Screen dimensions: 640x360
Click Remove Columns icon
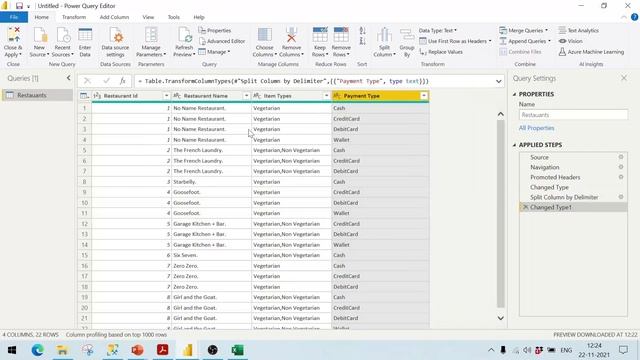[x=291, y=35]
